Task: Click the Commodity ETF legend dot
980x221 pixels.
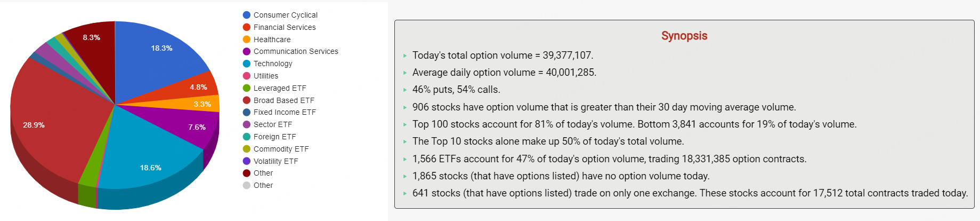Action: (247, 149)
